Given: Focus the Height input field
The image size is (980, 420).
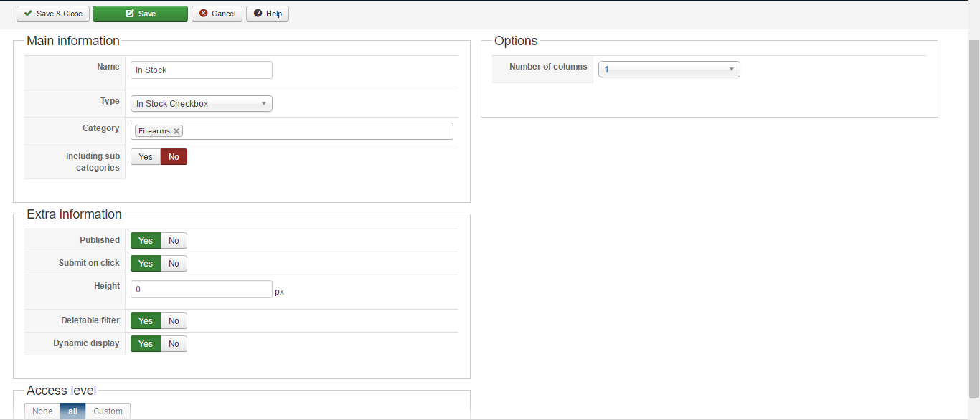Looking at the screenshot, I should pos(202,290).
